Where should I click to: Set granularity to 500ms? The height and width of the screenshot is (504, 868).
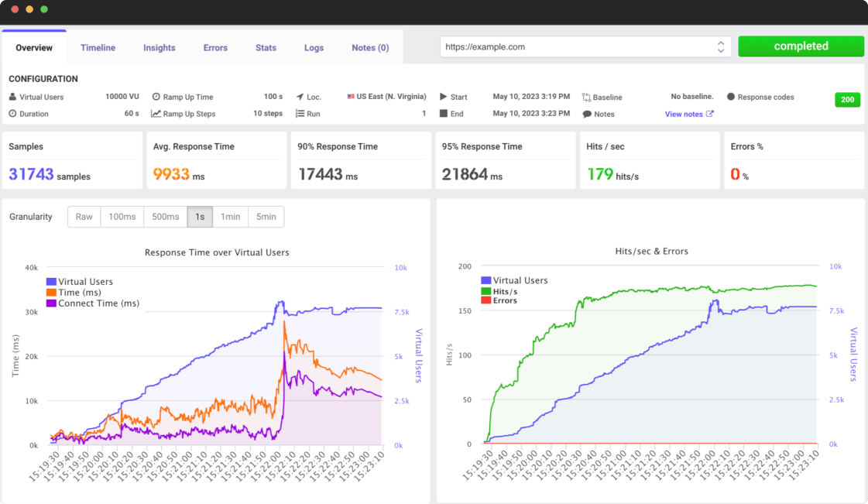click(166, 217)
